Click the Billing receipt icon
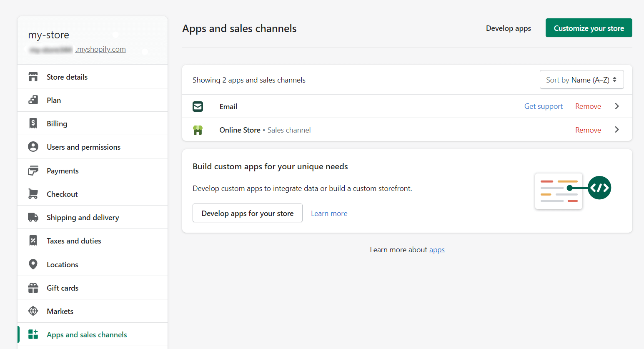 coord(33,123)
